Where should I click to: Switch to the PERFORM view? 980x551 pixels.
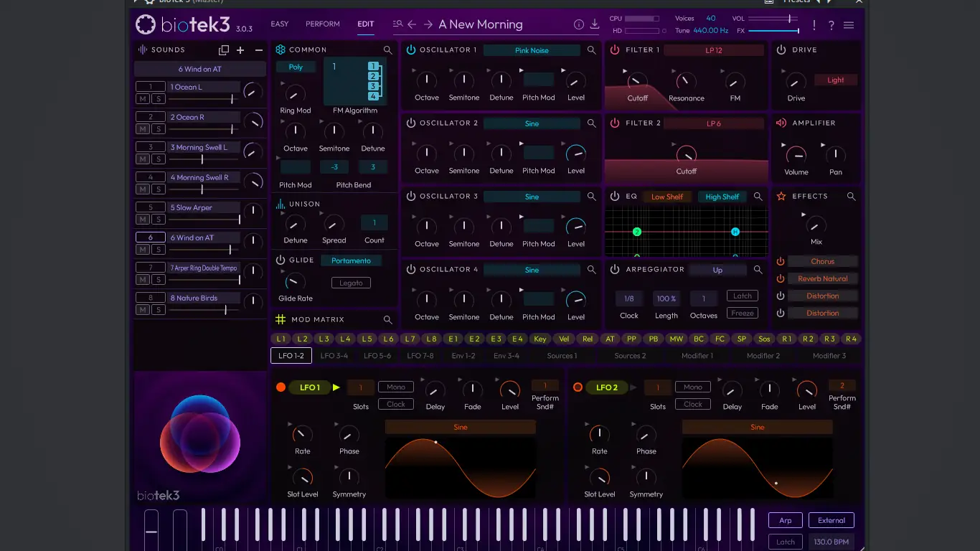pyautogui.click(x=323, y=24)
